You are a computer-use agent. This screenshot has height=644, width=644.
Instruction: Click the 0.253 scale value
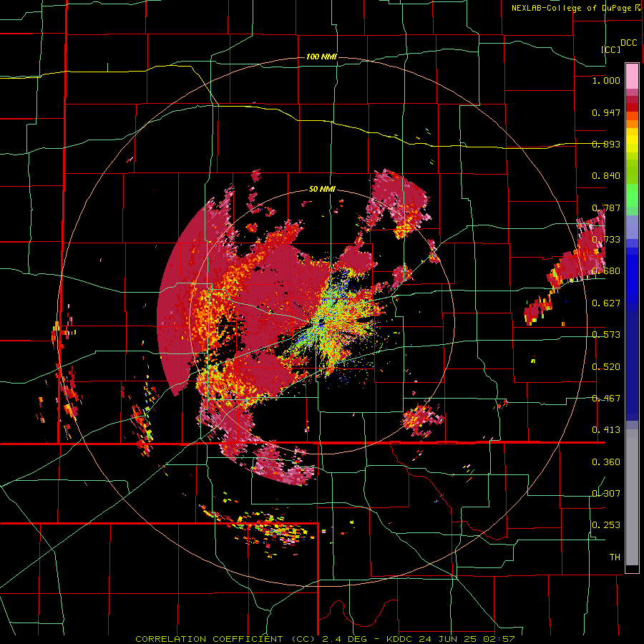(606, 525)
